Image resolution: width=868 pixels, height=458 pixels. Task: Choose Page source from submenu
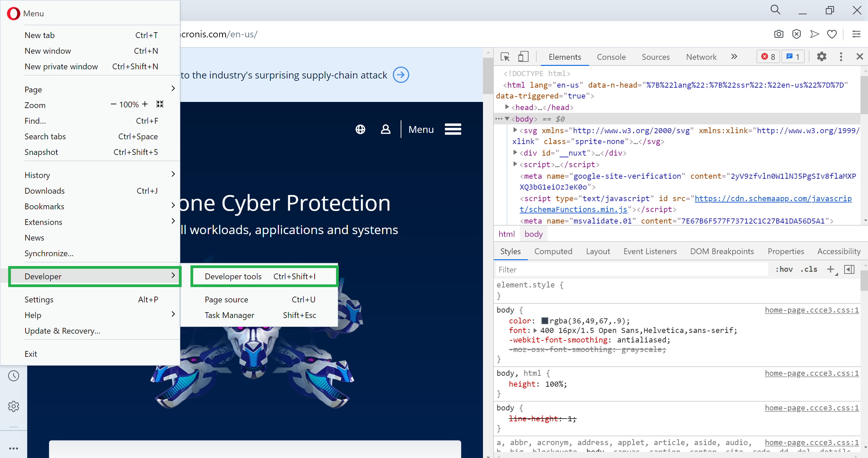click(260, 299)
